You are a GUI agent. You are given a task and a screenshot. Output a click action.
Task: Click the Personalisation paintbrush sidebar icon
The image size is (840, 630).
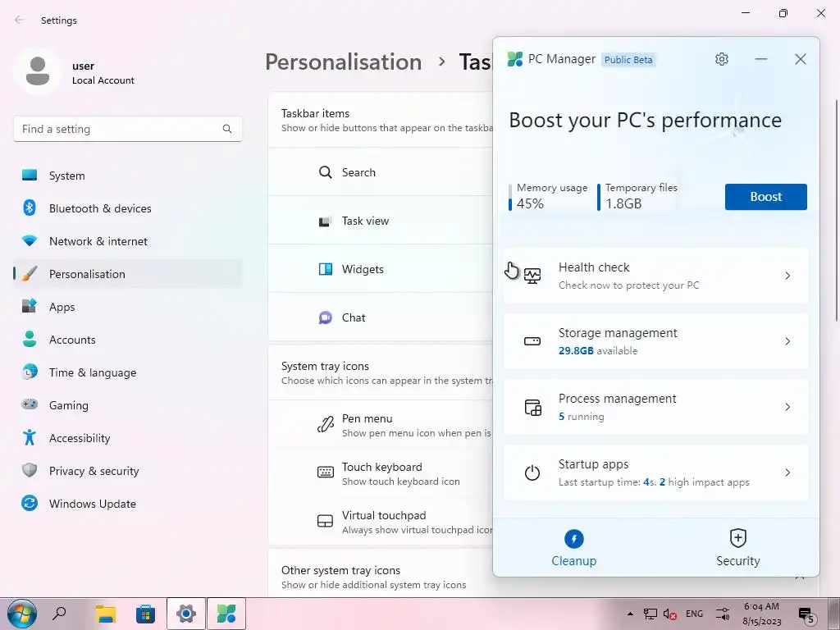(30, 274)
